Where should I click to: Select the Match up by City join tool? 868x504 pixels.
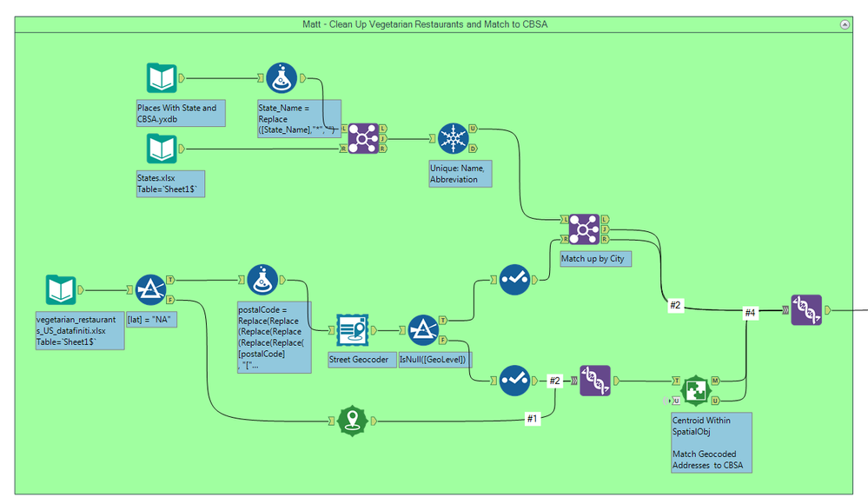point(584,229)
